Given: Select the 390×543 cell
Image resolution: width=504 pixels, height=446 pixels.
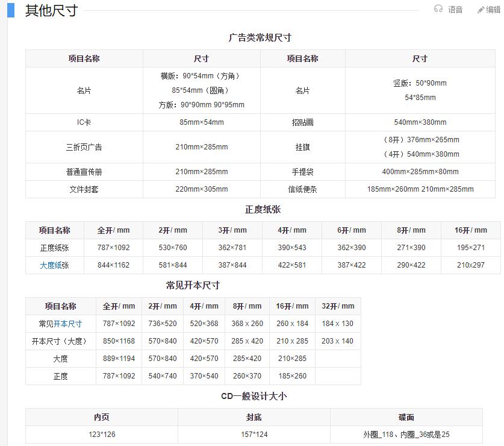Looking at the screenshot, I should [292, 248].
